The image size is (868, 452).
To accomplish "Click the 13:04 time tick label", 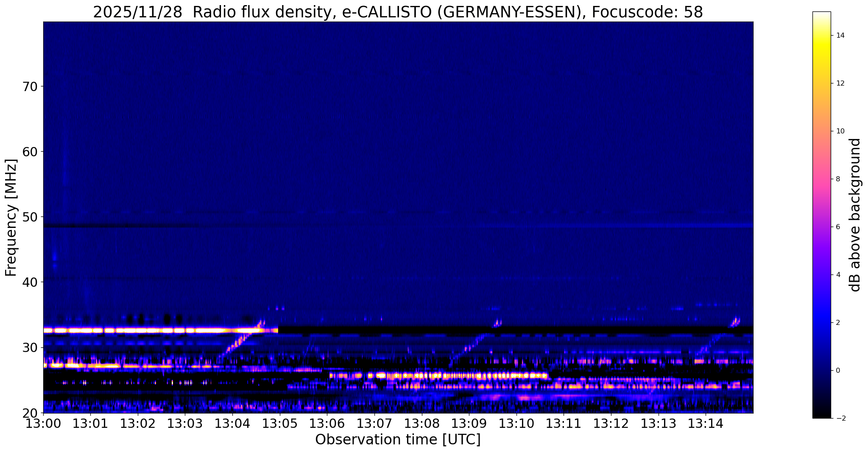I will [x=232, y=423].
